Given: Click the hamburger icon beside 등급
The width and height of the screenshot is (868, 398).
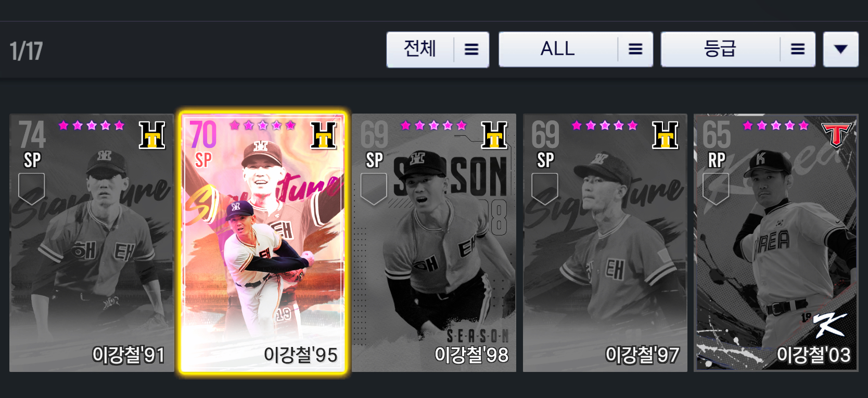Looking at the screenshot, I should click(798, 49).
